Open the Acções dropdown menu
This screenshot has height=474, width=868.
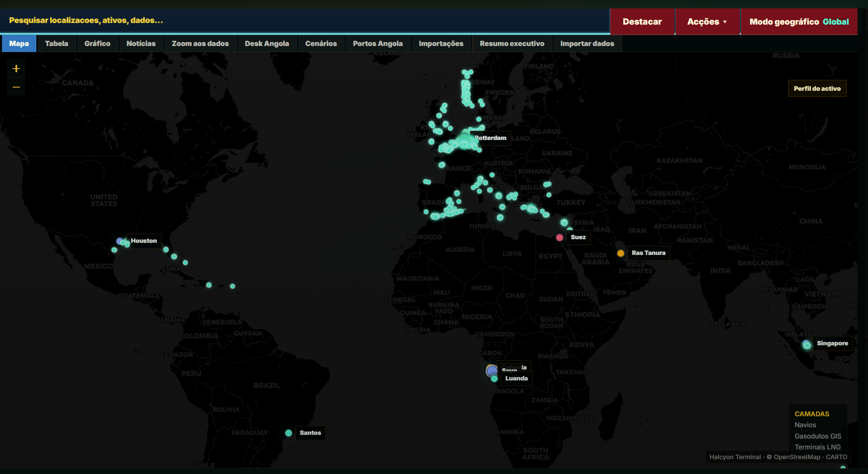pos(707,22)
